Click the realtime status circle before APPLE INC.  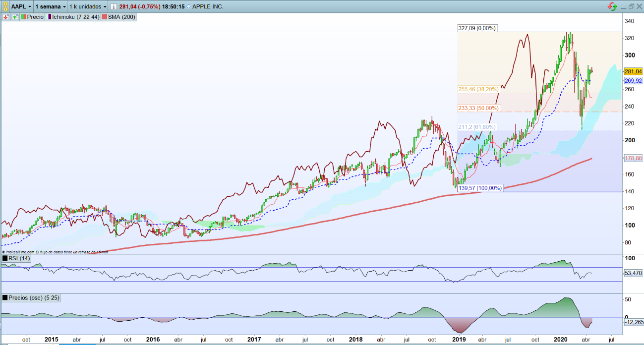(x=188, y=7)
